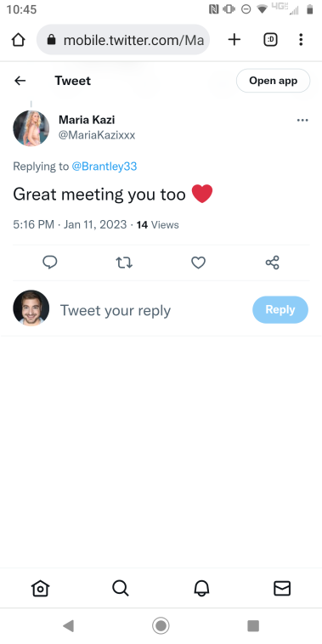Open the Twitter Home tab
This screenshot has width=322, height=644.
40,588
